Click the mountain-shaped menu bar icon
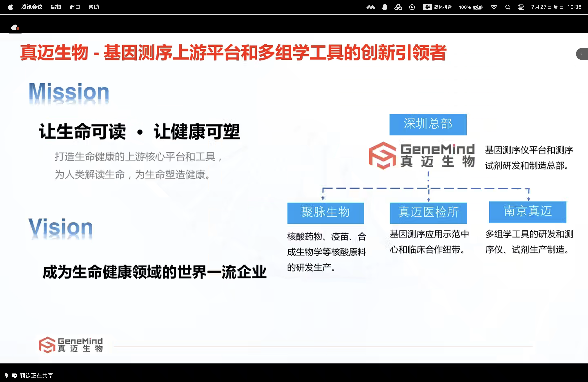Viewport: 588px width, 382px height. 371,7
